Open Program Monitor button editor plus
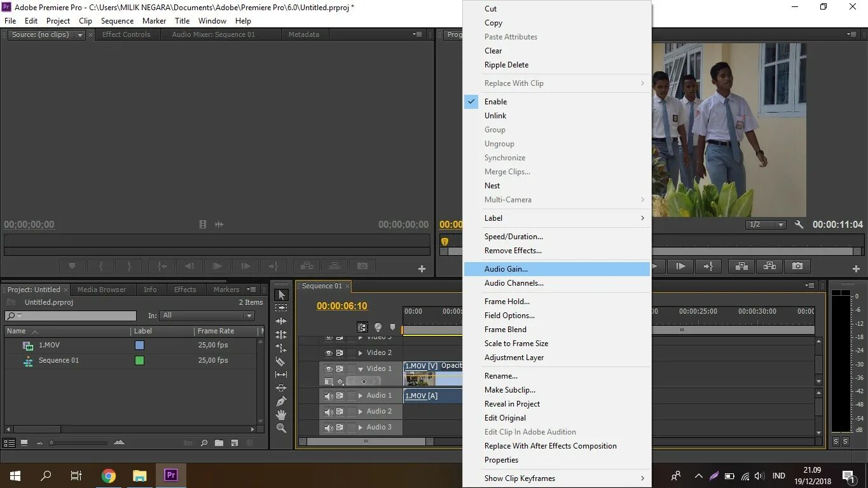The width and height of the screenshot is (868, 488). point(856,269)
